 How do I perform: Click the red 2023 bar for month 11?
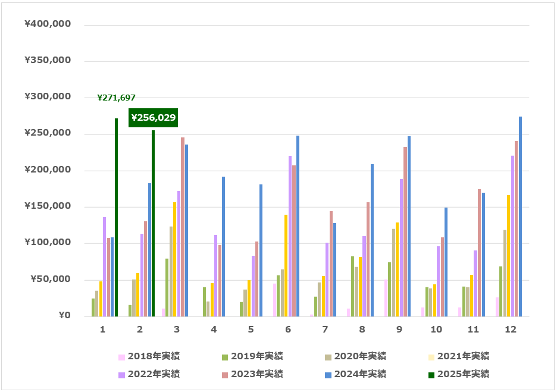point(479,253)
